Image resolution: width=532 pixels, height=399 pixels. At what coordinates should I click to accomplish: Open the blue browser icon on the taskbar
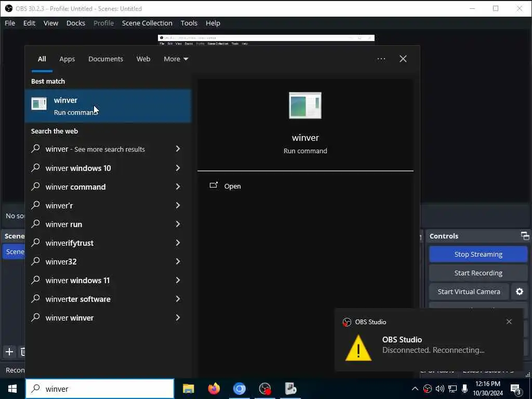click(x=239, y=389)
